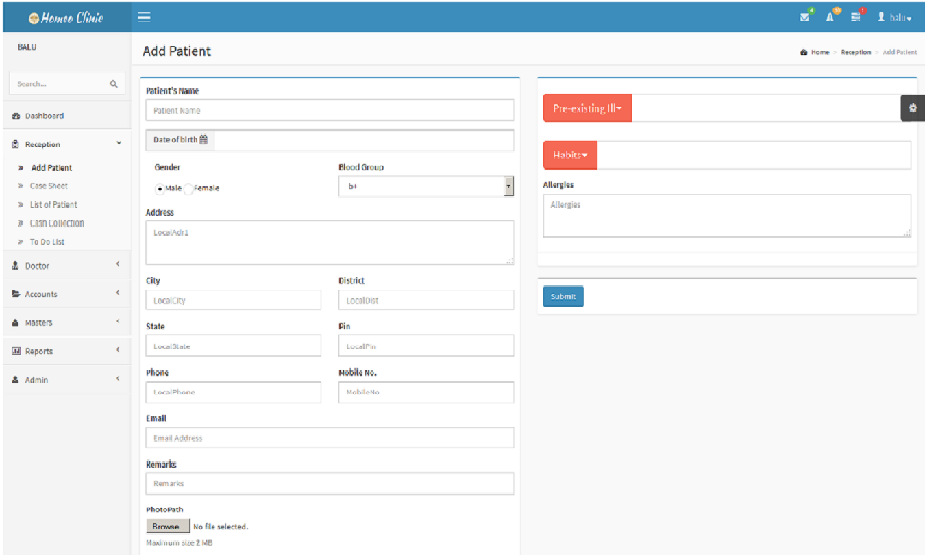Click the calendar icon beside Date of birth

pyautogui.click(x=203, y=140)
